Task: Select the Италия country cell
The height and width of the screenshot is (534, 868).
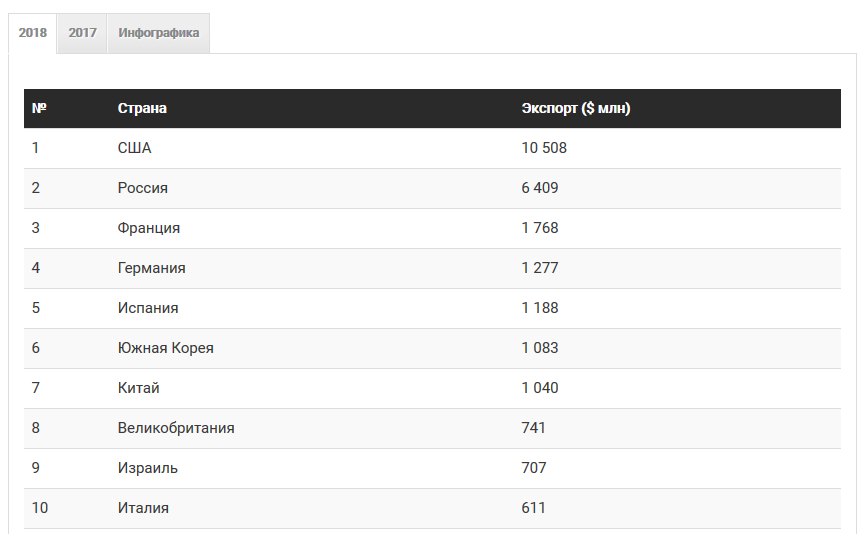Action: (x=143, y=508)
